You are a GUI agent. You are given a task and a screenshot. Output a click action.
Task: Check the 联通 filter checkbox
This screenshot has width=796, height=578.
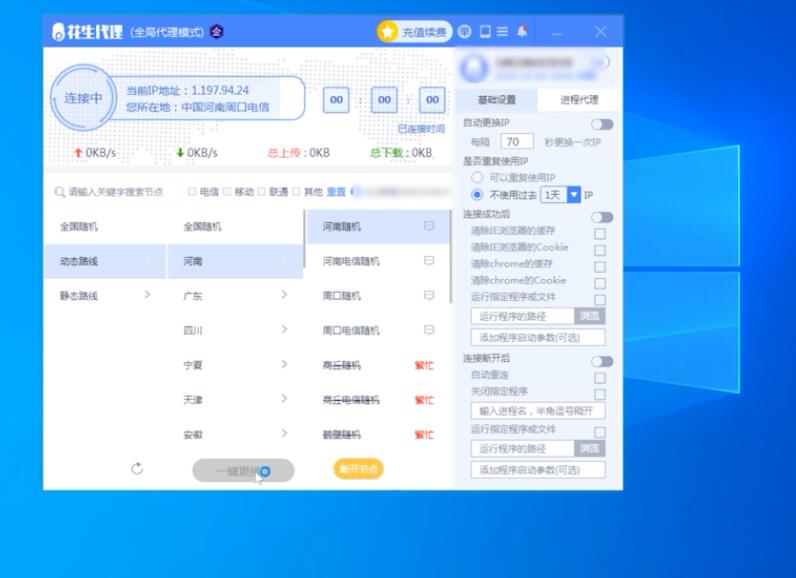click(x=261, y=192)
